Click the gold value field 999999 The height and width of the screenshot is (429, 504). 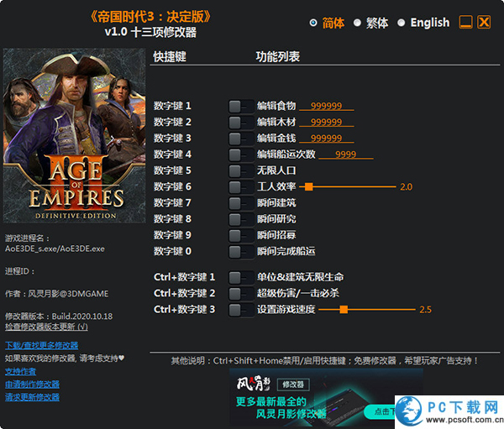pos(326,139)
